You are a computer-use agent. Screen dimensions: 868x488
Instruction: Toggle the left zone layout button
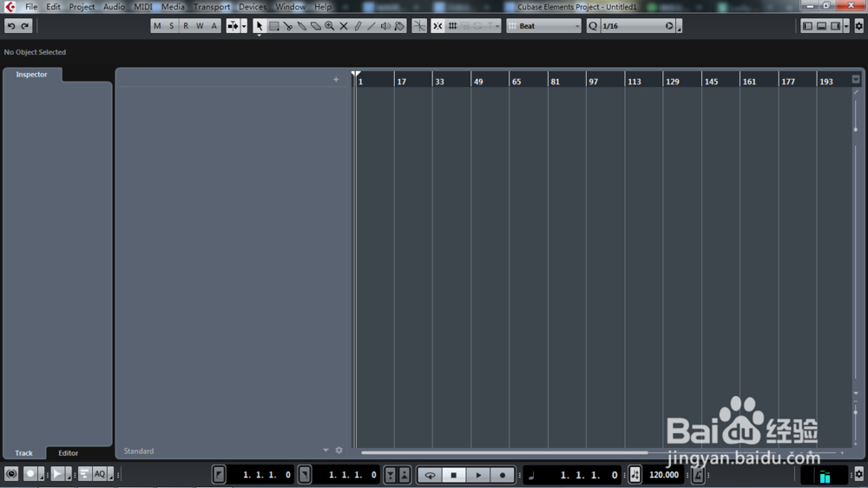click(807, 26)
